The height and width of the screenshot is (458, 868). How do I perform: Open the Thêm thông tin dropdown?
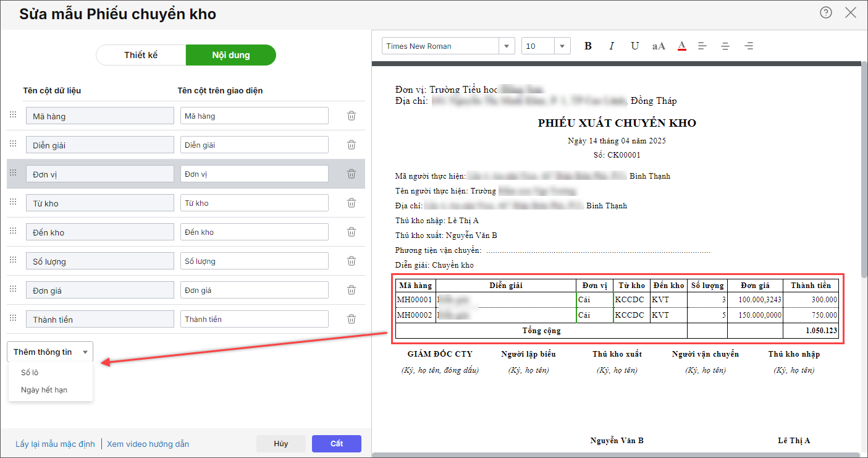click(x=50, y=352)
